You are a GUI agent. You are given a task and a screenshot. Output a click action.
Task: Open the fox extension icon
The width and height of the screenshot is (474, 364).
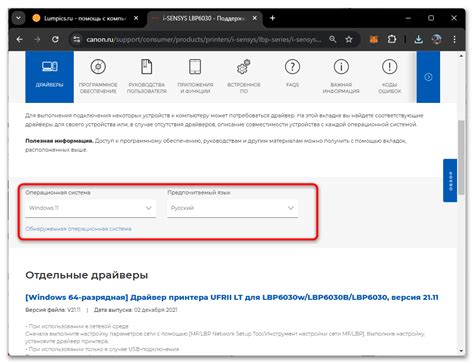point(374,39)
